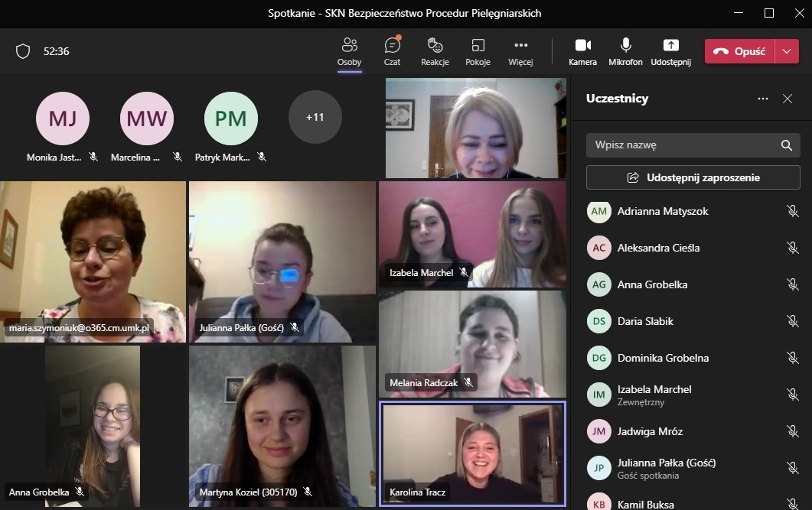Click the search magnifier in participants panel
The width and height of the screenshot is (812, 510).
point(786,145)
